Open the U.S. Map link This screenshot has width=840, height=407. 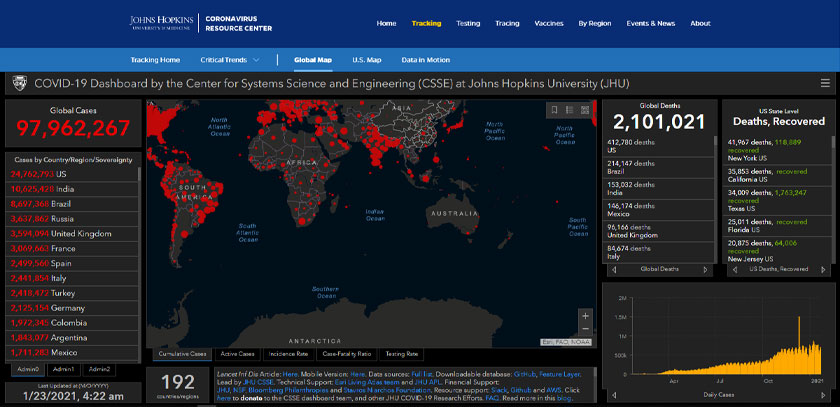(366, 60)
